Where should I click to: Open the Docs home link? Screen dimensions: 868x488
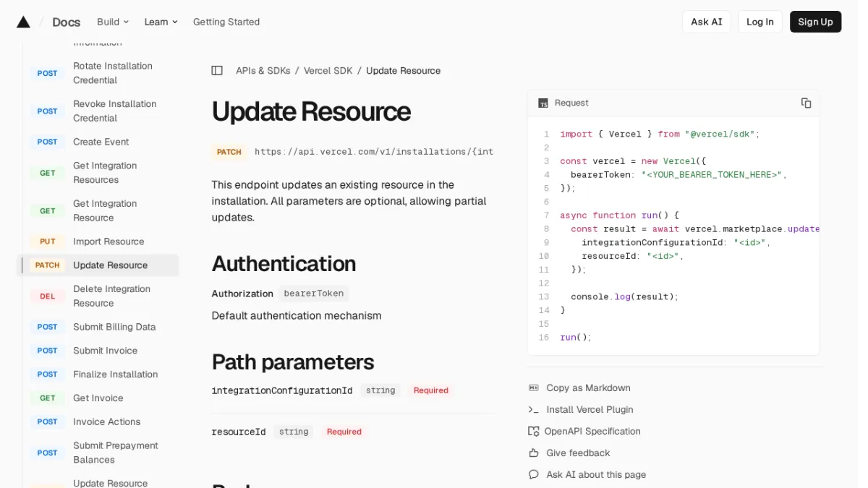[x=66, y=22]
